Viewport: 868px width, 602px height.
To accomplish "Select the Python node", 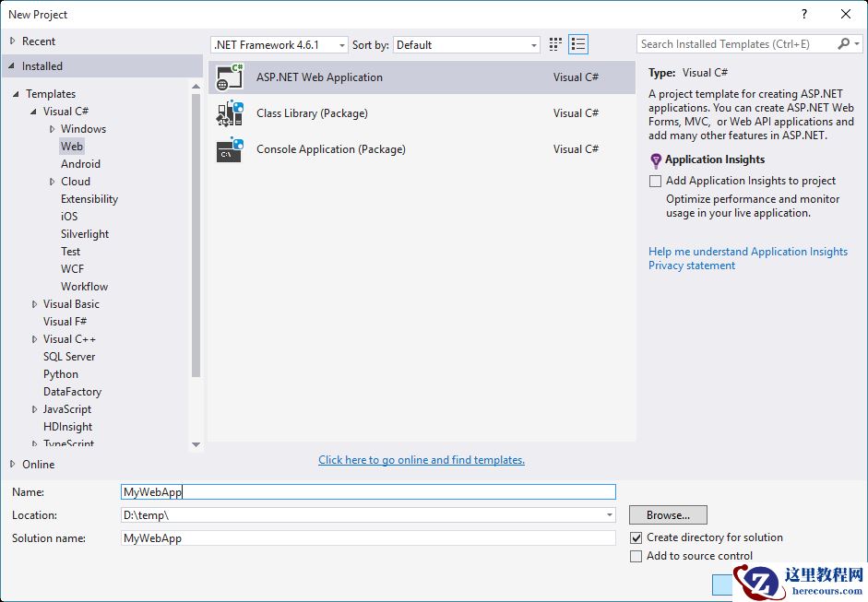I will (x=60, y=374).
